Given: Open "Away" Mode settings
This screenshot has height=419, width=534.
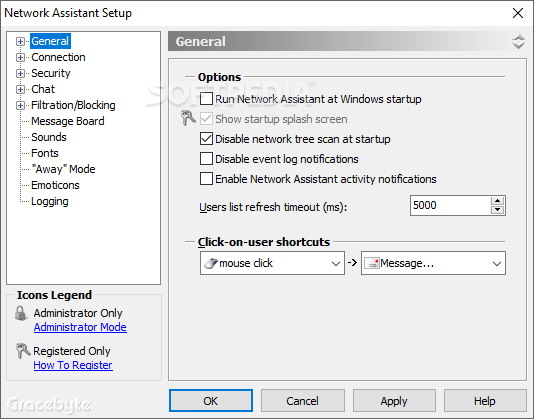Looking at the screenshot, I should (x=63, y=169).
